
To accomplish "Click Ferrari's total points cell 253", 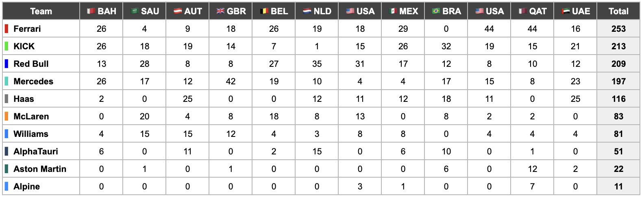I will pos(618,29).
